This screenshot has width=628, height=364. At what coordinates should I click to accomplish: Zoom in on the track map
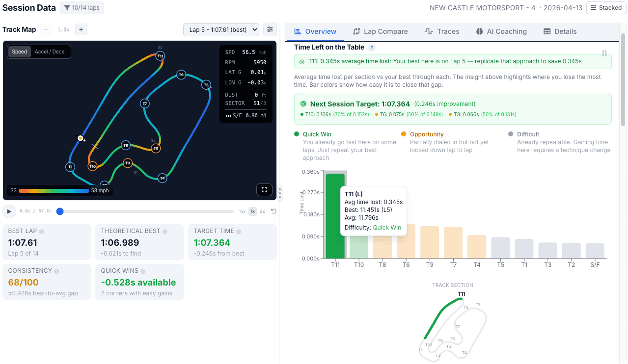pos(81,29)
